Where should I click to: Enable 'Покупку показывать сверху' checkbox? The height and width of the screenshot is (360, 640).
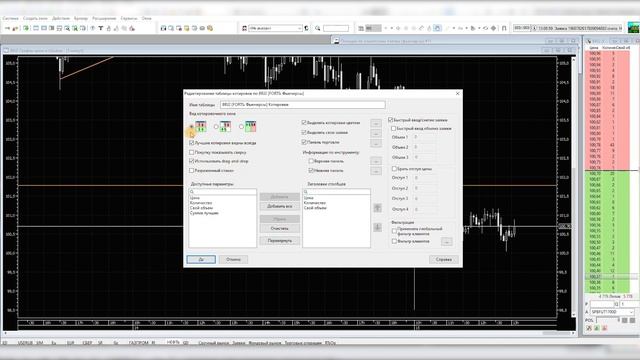tap(191, 152)
